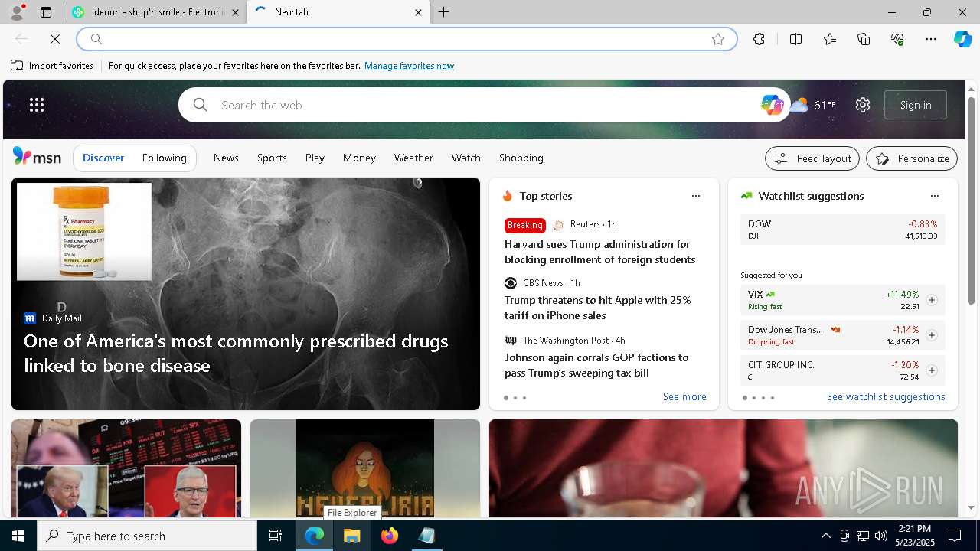Launch Firefox from the taskbar
Viewport: 980px width, 551px height.
(x=390, y=536)
